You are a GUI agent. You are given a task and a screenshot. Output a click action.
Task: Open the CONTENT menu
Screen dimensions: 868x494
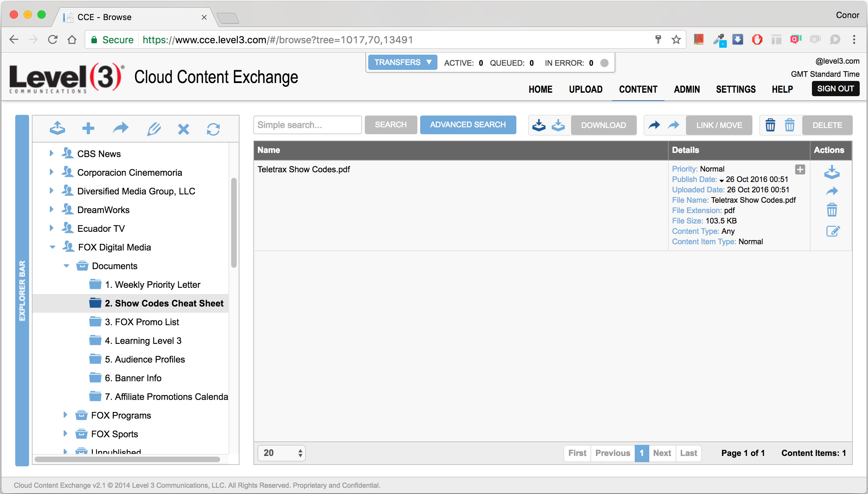pyautogui.click(x=638, y=89)
